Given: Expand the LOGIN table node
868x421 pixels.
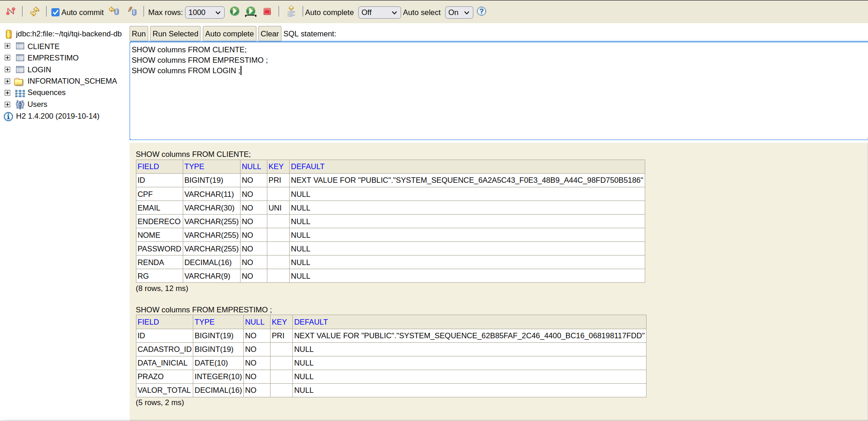Looking at the screenshot, I should point(7,70).
